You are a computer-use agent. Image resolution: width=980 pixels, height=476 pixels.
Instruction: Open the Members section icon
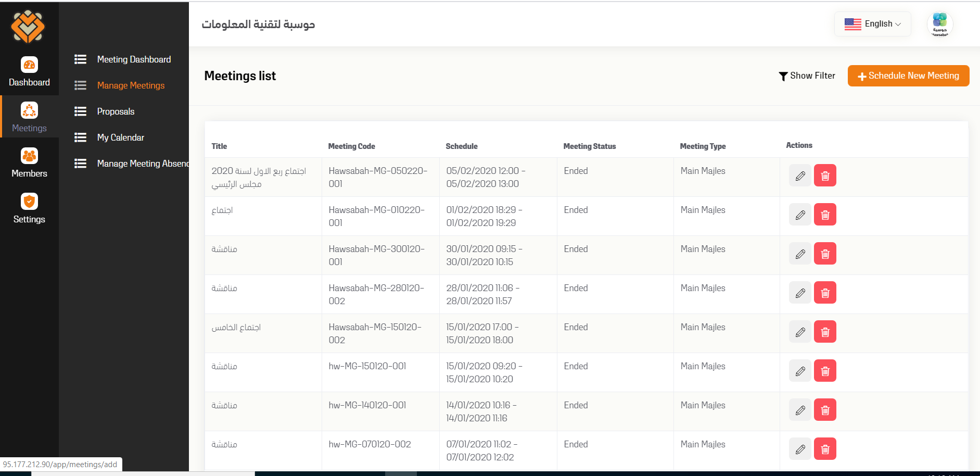pos(29,156)
